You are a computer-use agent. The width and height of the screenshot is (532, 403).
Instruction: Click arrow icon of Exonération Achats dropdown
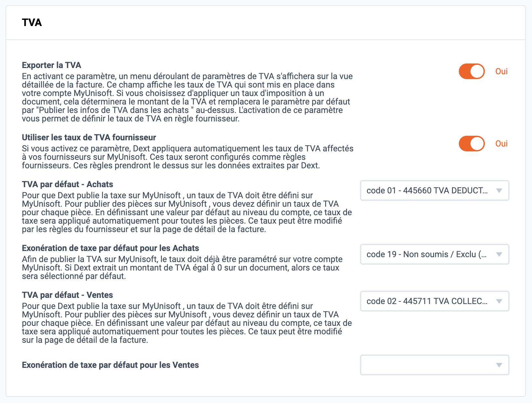pos(499,255)
